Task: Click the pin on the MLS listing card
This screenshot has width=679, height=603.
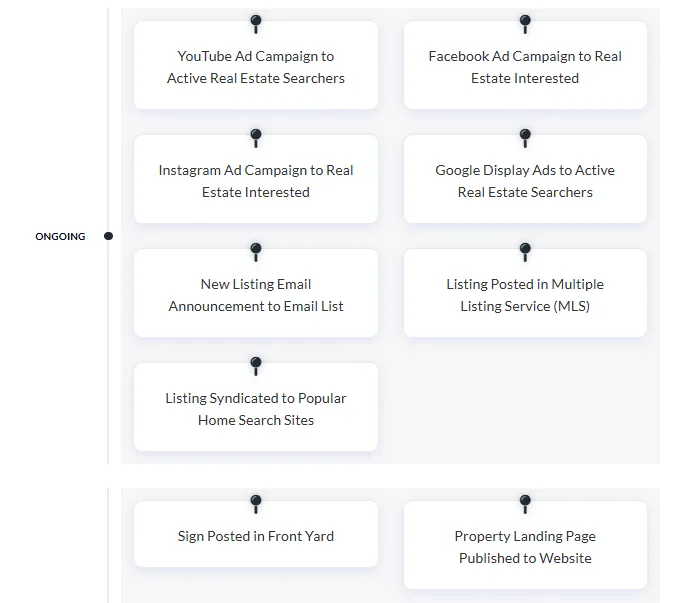Action: (x=525, y=252)
